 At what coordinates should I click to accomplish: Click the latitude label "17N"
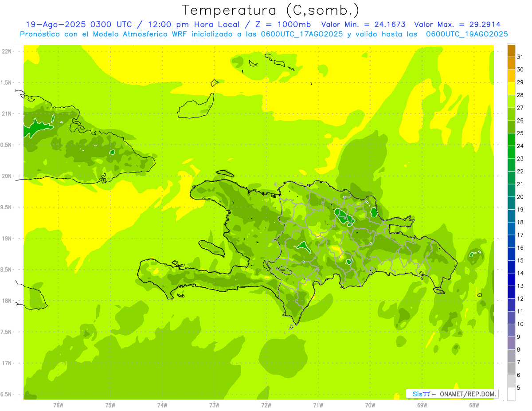8,363
